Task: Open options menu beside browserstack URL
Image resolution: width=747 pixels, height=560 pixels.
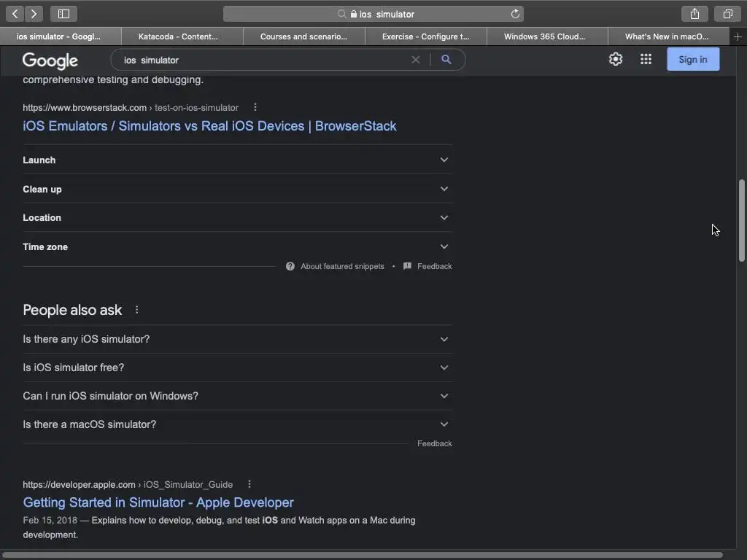Action: click(255, 107)
